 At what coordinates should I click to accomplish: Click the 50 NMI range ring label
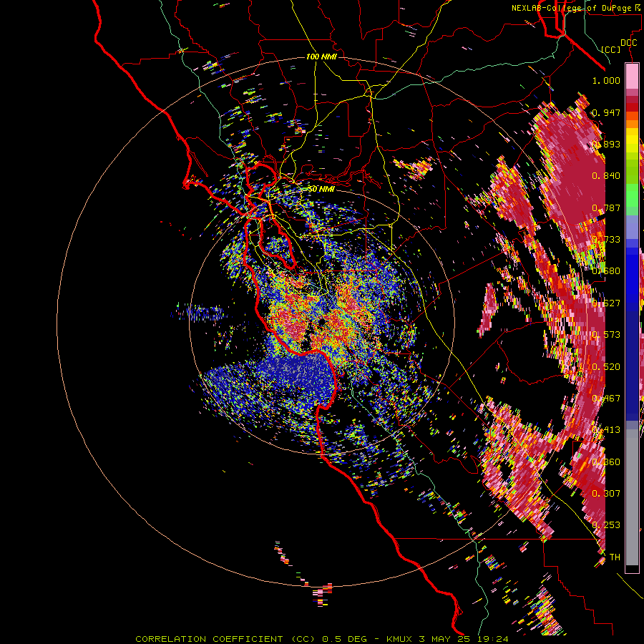click(x=321, y=189)
